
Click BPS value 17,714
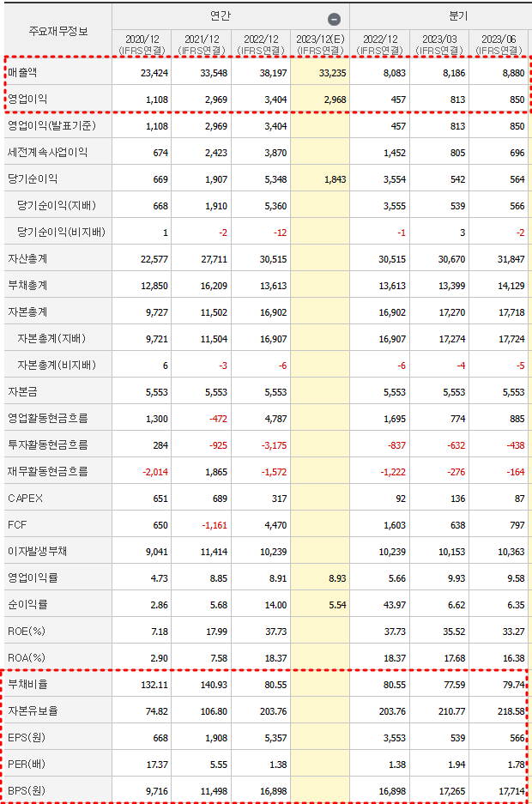pyautogui.click(x=511, y=791)
